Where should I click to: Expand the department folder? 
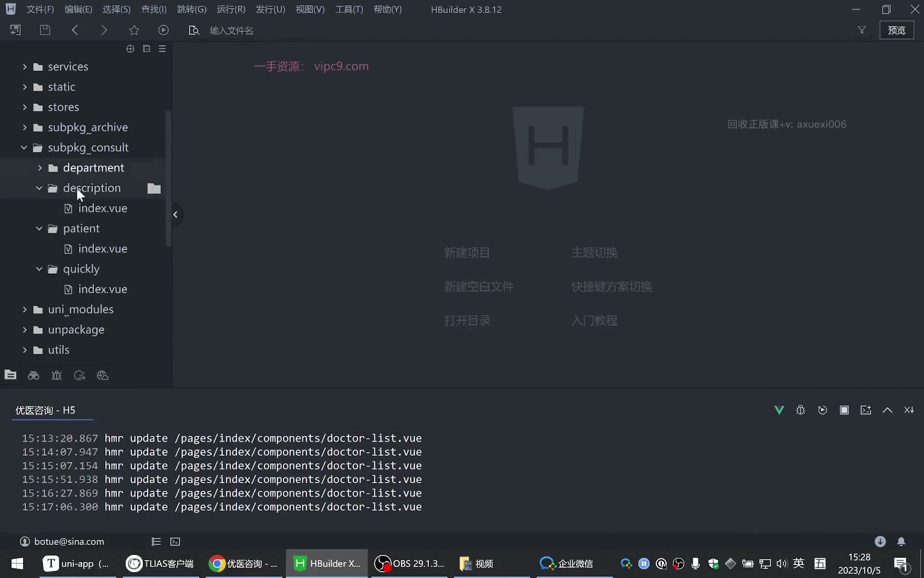pyautogui.click(x=40, y=168)
